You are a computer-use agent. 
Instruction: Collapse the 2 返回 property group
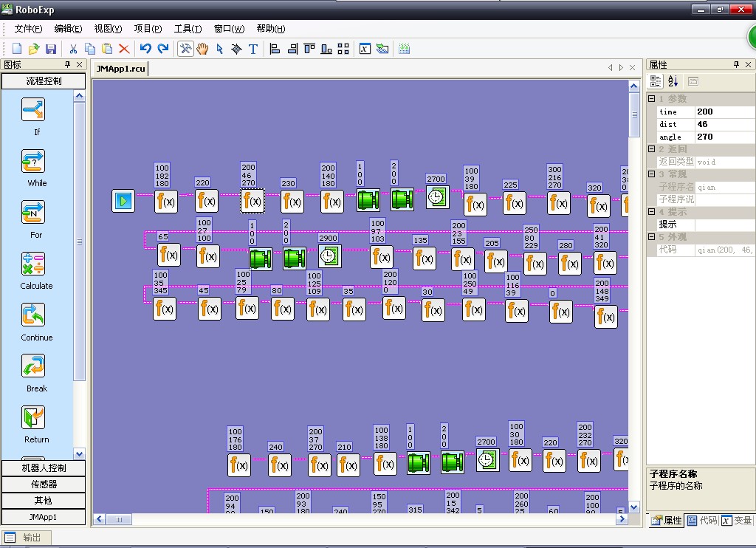pos(652,149)
